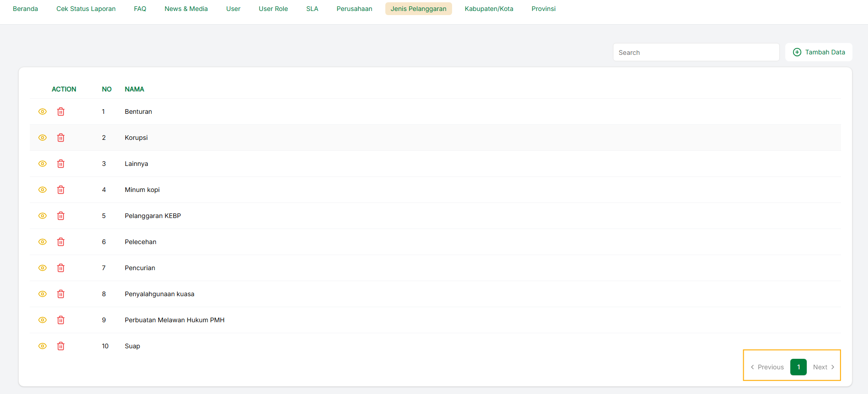868x394 pixels.
Task: Click the trash icon for Korupsi
Action: (61, 138)
